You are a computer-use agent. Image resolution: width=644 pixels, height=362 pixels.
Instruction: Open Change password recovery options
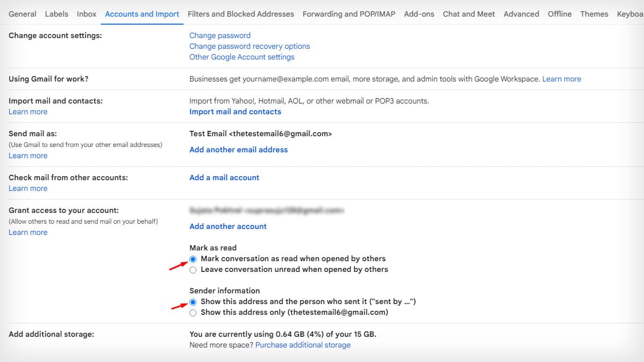click(250, 46)
